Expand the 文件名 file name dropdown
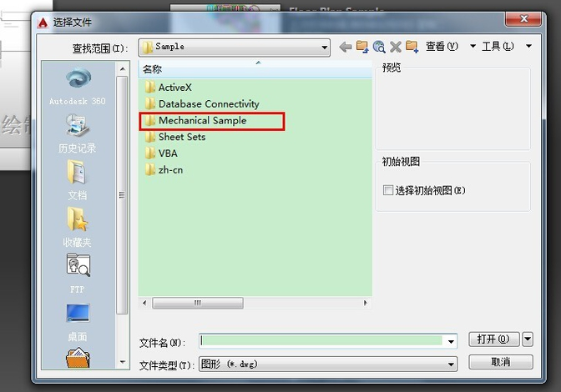561x392 pixels. point(451,341)
